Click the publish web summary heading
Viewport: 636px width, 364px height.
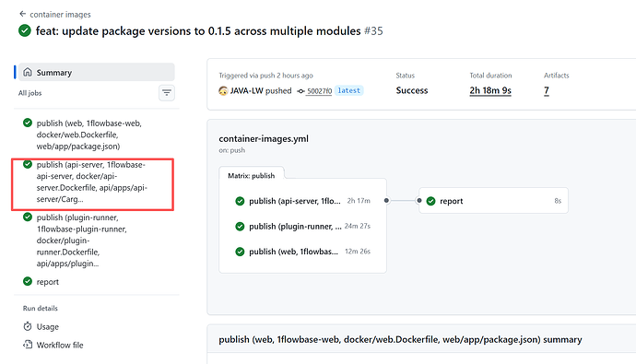[x=400, y=340]
